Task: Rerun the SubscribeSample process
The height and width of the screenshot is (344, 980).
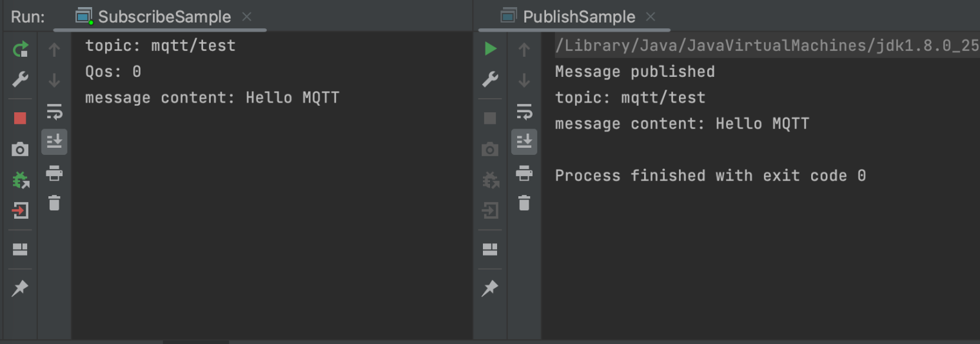Action: (x=21, y=50)
